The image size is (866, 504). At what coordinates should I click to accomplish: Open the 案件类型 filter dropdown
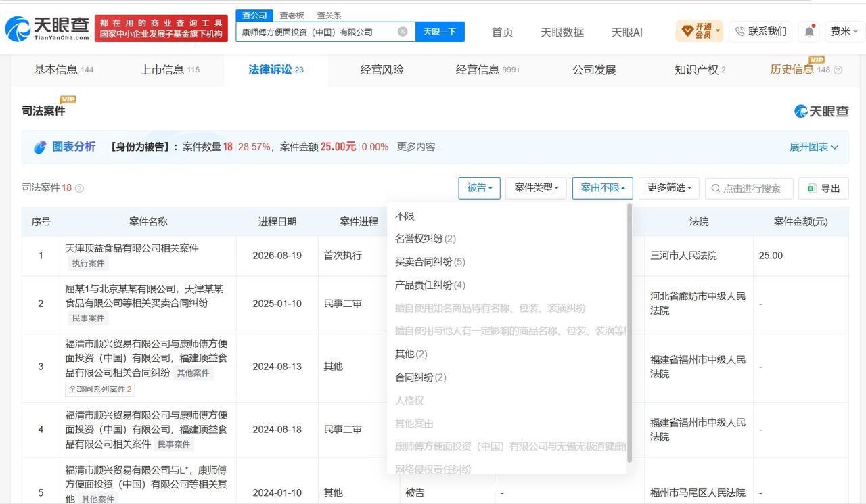tap(536, 188)
